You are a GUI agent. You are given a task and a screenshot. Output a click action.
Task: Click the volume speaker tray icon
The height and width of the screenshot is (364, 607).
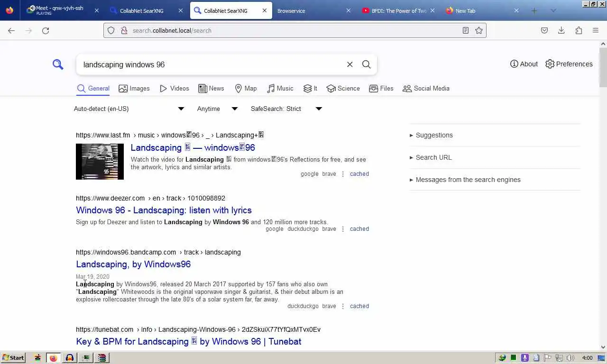570,358
